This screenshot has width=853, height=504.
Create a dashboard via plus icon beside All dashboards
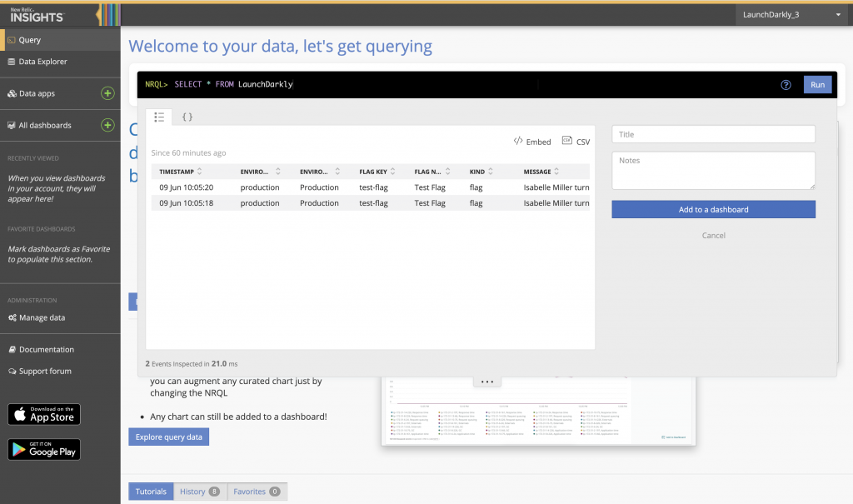pos(107,125)
